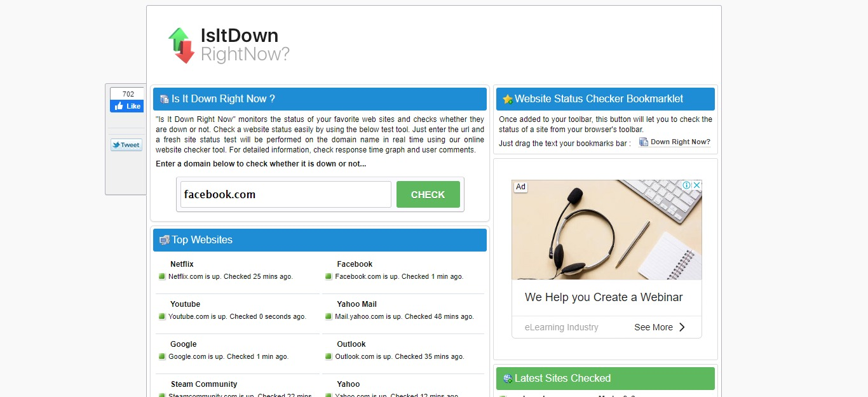Click the headset and keyboard ad image

pyautogui.click(x=607, y=230)
